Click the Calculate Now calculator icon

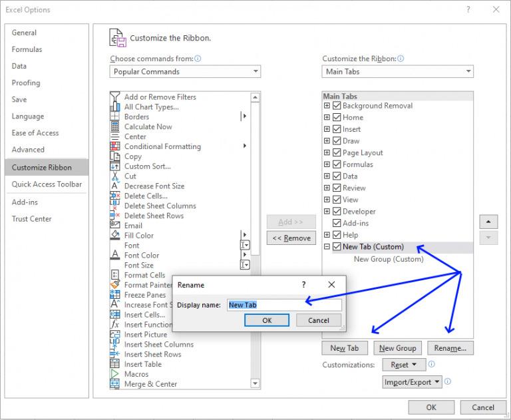(x=114, y=126)
